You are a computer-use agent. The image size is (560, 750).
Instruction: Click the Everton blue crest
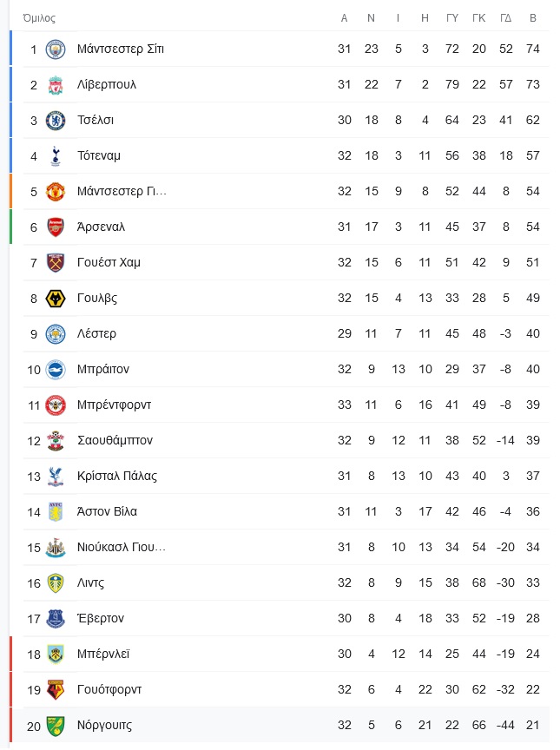[x=56, y=618]
